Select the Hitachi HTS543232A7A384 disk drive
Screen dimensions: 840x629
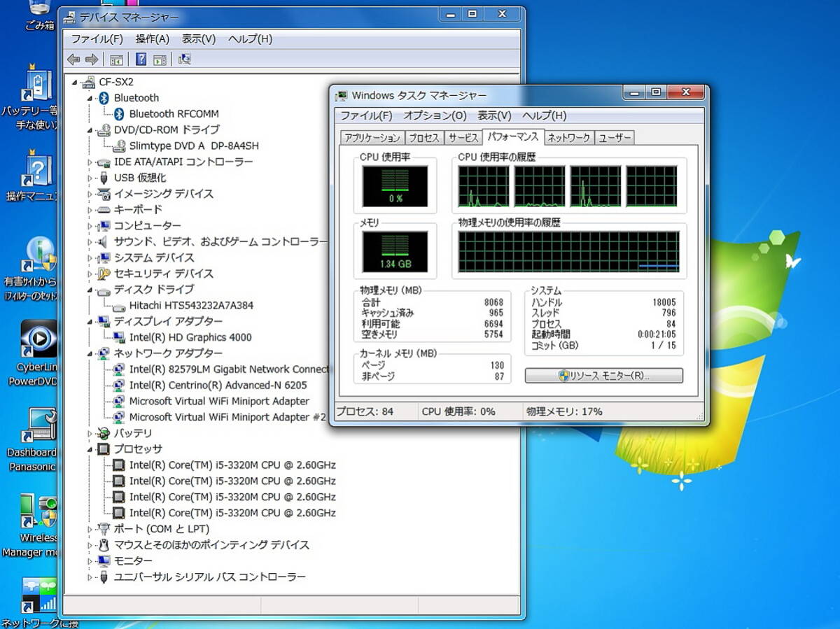click(x=190, y=305)
